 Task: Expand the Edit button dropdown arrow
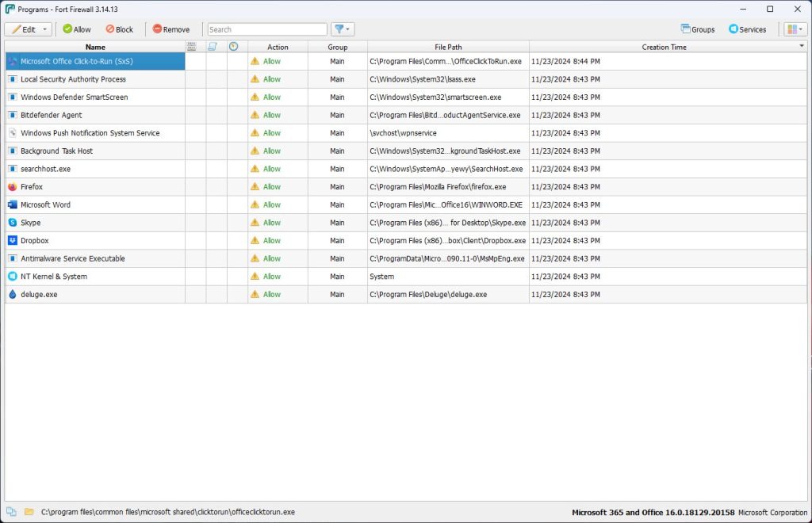click(x=44, y=29)
